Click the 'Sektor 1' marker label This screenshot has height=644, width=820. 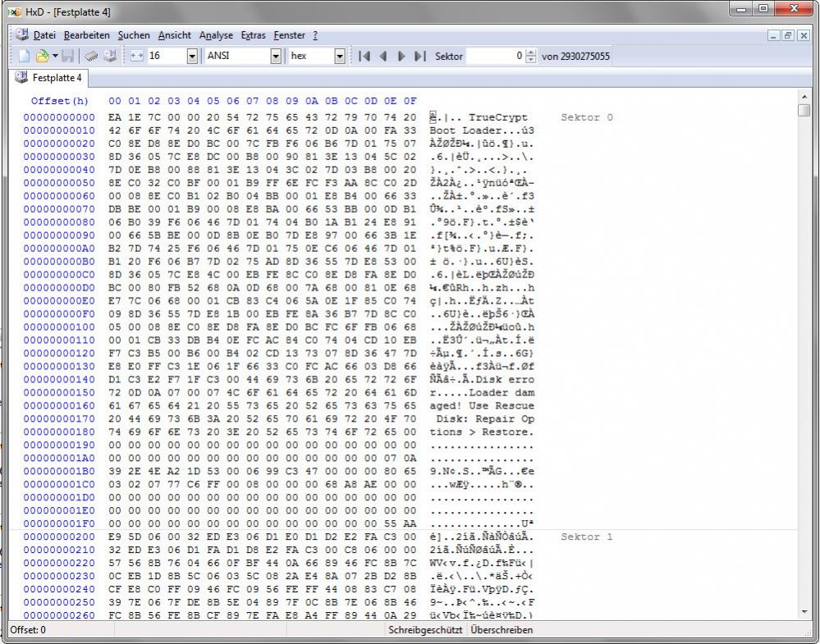tap(587, 537)
